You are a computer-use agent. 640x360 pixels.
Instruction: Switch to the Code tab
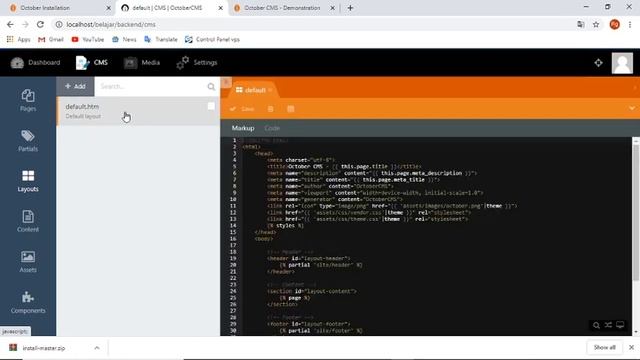[272, 128]
